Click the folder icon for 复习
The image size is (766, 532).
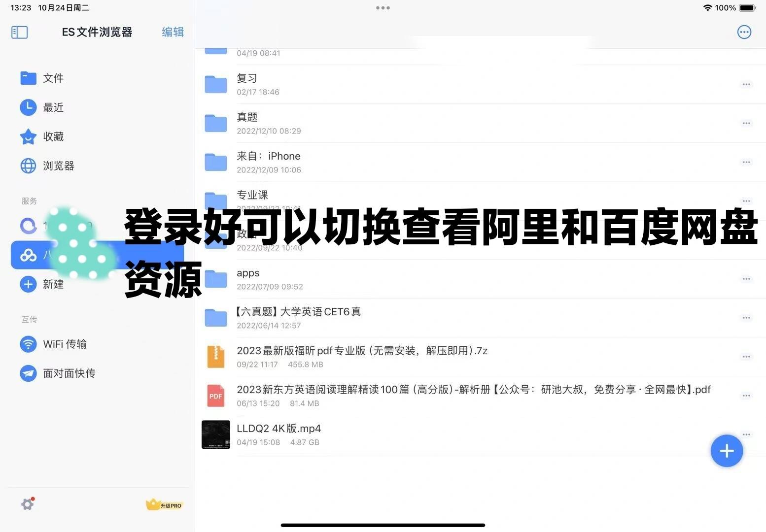[216, 84]
